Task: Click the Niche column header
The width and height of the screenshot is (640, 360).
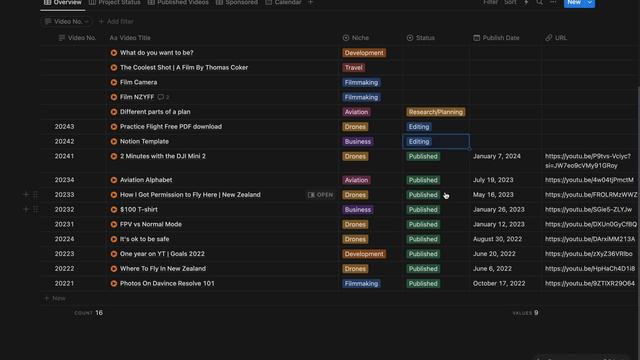Action: click(356, 38)
